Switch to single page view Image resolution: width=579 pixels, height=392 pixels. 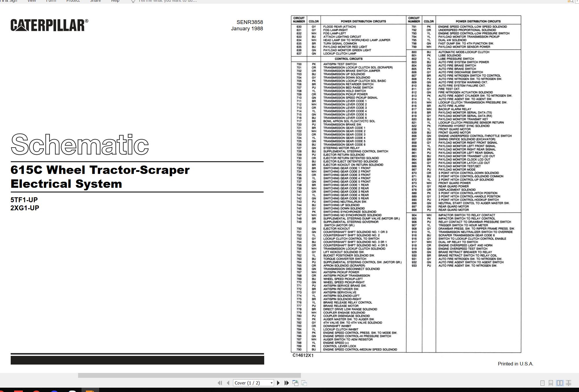pos(542,383)
